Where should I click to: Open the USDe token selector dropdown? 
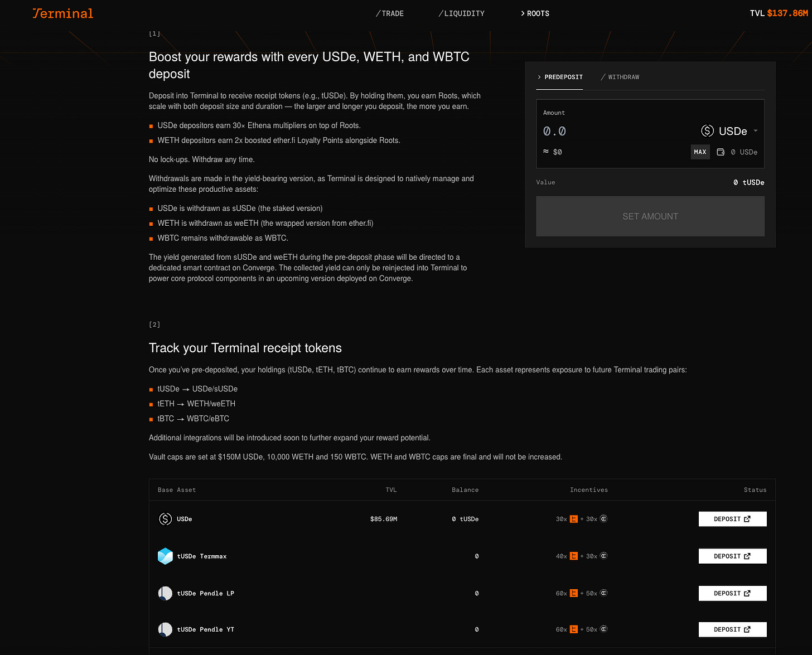pyautogui.click(x=729, y=131)
